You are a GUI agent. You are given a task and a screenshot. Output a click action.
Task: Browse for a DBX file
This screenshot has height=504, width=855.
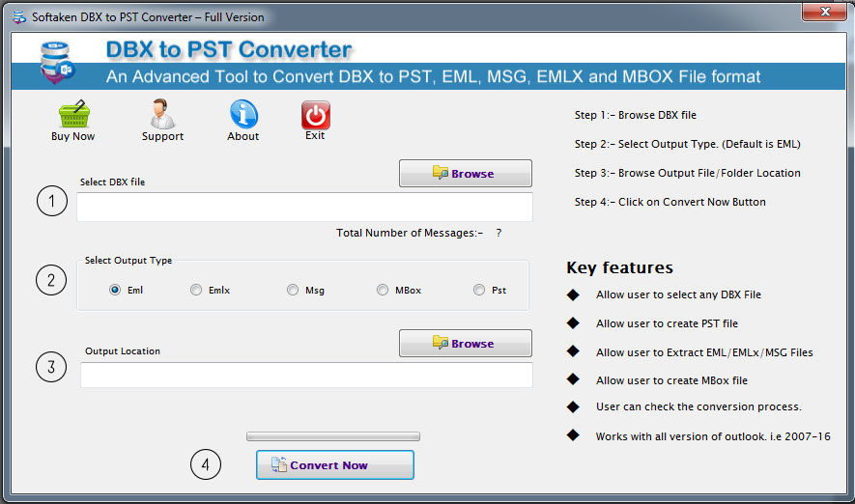(x=465, y=173)
